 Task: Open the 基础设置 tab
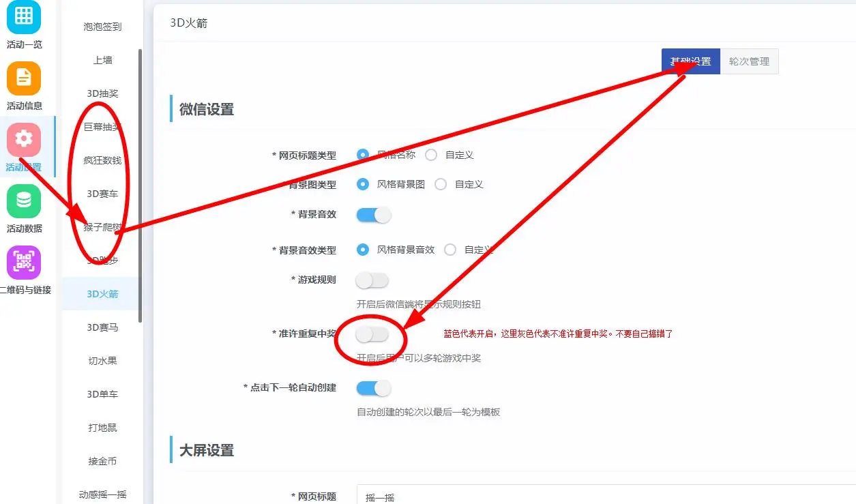pos(690,61)
